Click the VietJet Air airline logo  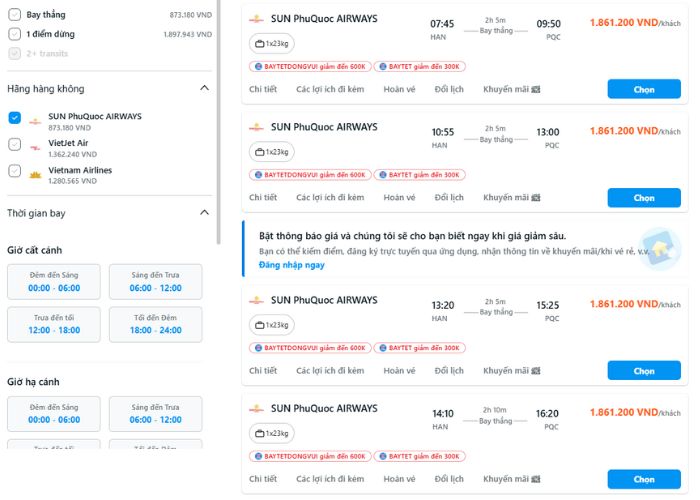coord(35,148)
